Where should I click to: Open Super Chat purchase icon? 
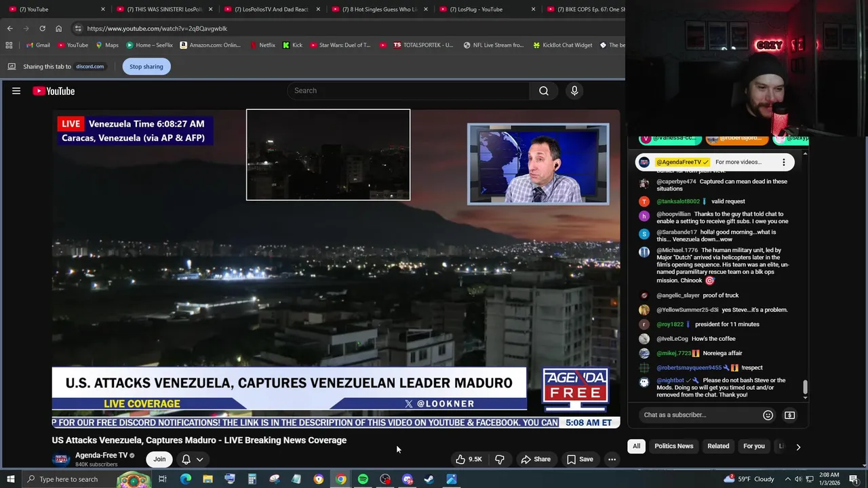pos(789,415)
